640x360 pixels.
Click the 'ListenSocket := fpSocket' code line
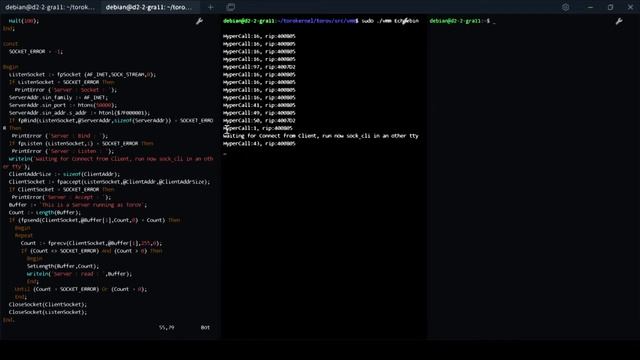pos(82,75)
